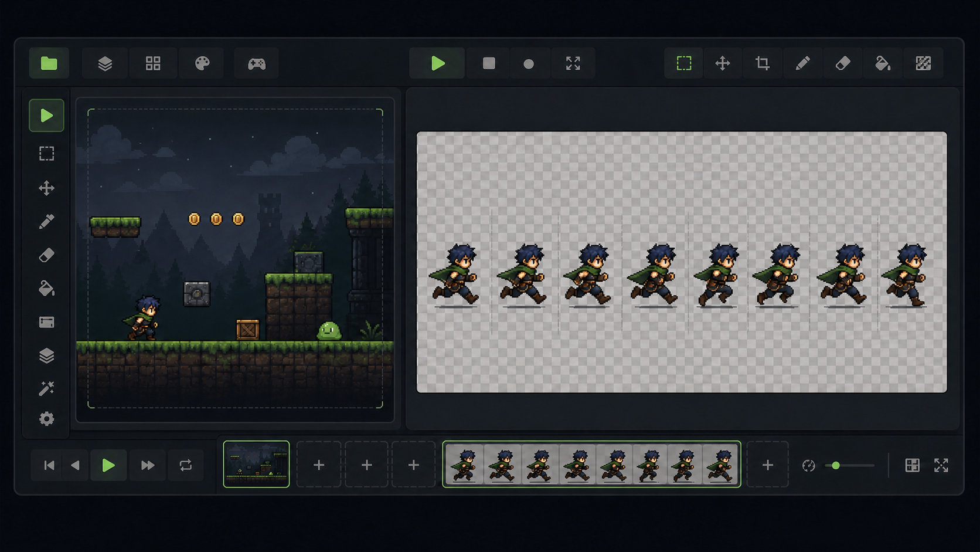The width and height of the screenshot is (980, 552).
Task: Click the middle gold coin in the level preview
Action: [x=216, y=219]
